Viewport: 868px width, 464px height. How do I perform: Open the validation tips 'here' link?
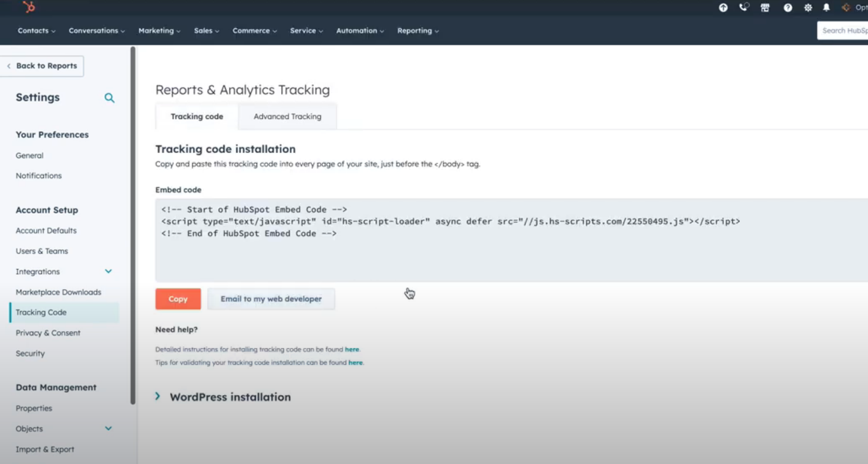(355, 362)
